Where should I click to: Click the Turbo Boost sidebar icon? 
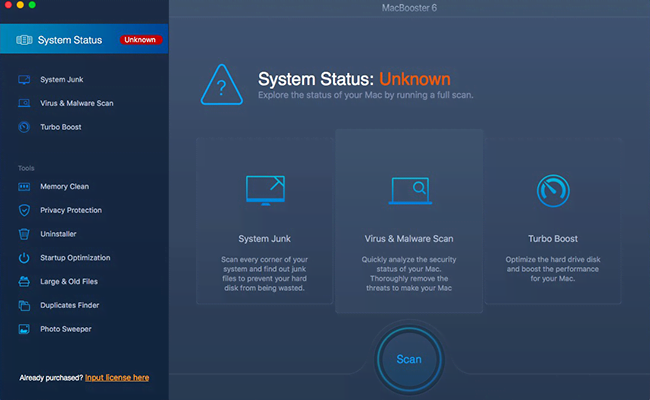[x=24, y=127]
